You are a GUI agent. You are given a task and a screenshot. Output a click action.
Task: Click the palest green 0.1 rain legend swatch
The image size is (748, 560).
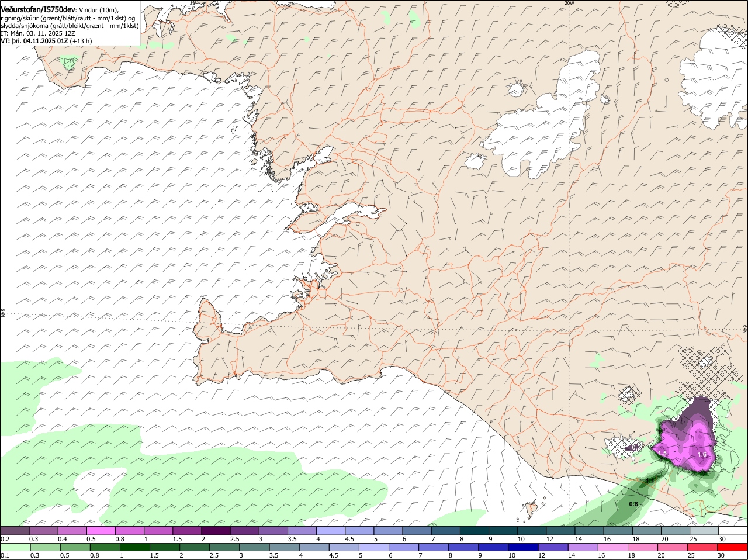pyautogui.click(x=15, y=548)
